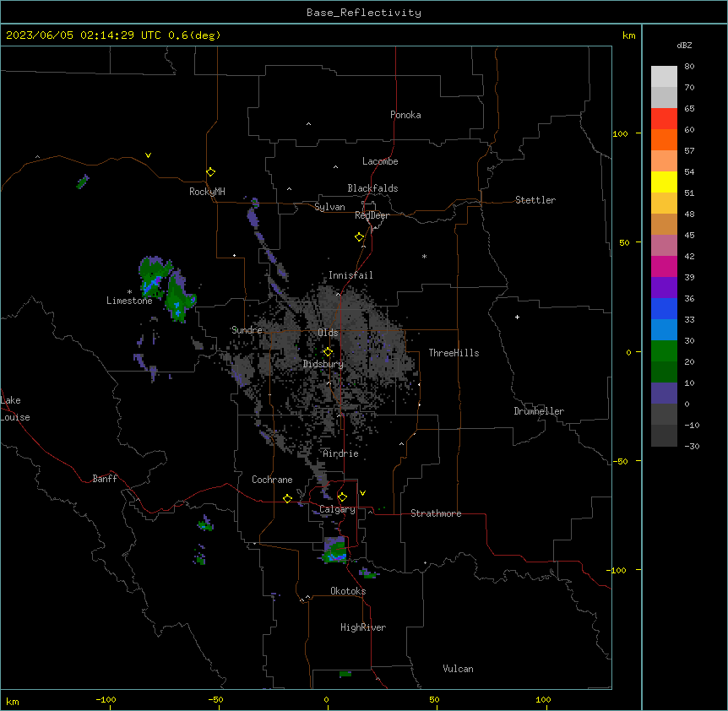This screenshot has height=711, width=728.
Task: Click the yellow diamond marker south of RedDeer
Action: click(x=360, y=237)
